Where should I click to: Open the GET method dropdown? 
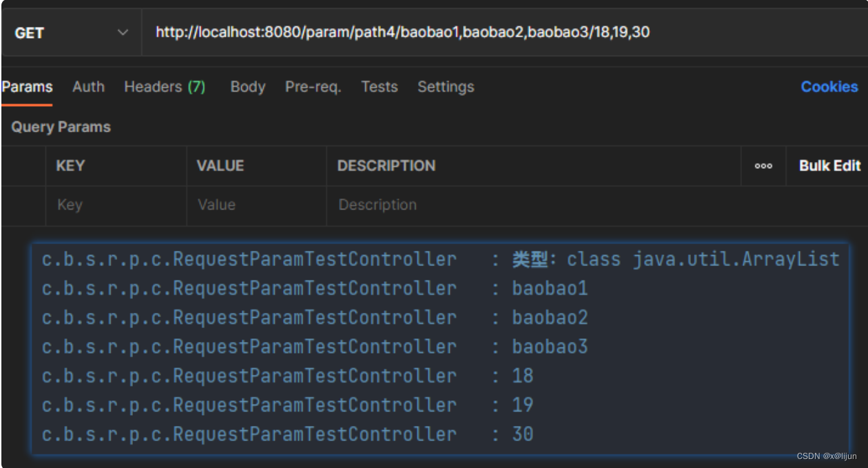tap(71, 32)
